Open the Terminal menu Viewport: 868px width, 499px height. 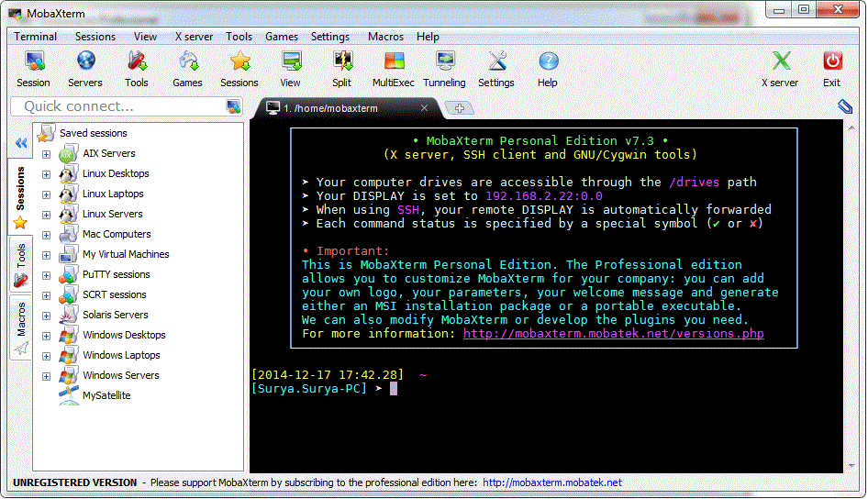coord(36,37)
